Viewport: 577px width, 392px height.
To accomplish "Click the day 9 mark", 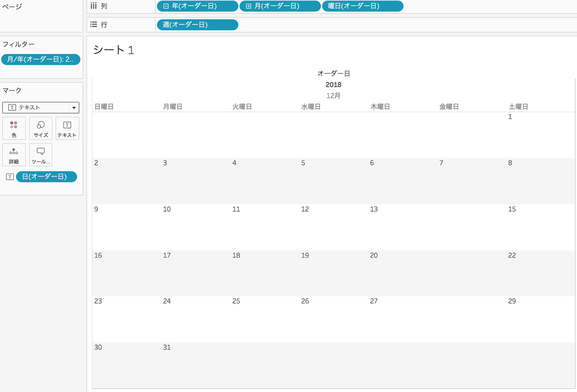I will click(x=96, y=209).
